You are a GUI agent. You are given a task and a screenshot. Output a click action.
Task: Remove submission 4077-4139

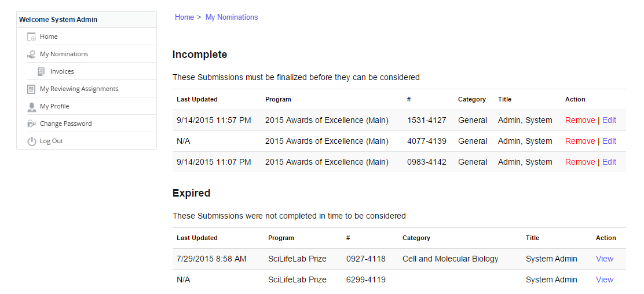tap(580, 141)
